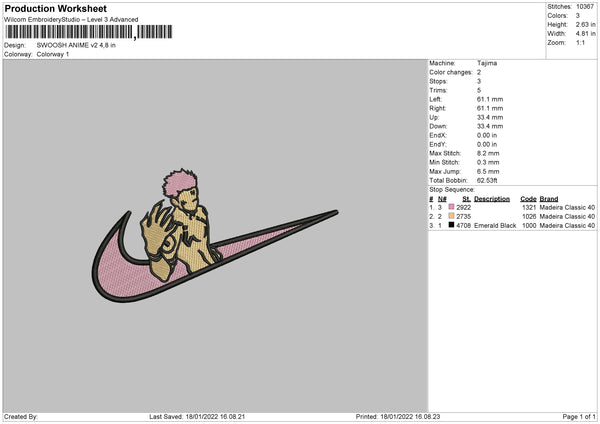The height and width of the screenshot is (424, 600).
Task: Click the 'Colorway 1' value
Action: coord(52,54)
